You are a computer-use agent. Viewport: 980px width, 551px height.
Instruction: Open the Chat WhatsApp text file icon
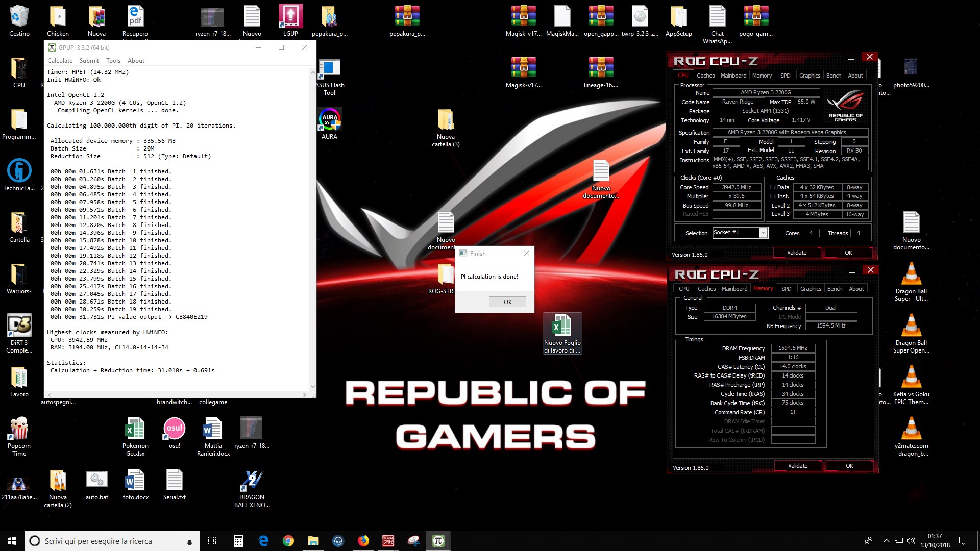coord(717,24)
